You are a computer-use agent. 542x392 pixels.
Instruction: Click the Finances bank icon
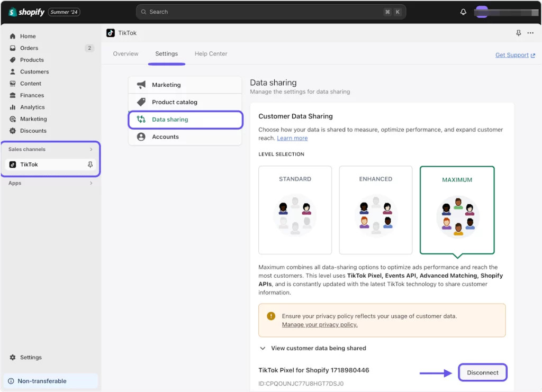pyautogui.click(x=13, y=95)
